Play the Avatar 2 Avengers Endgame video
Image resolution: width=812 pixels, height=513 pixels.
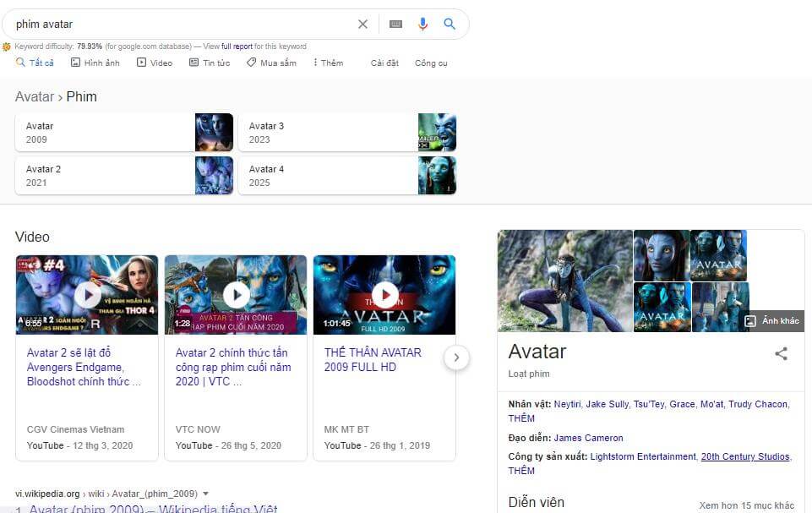point(87,294)
